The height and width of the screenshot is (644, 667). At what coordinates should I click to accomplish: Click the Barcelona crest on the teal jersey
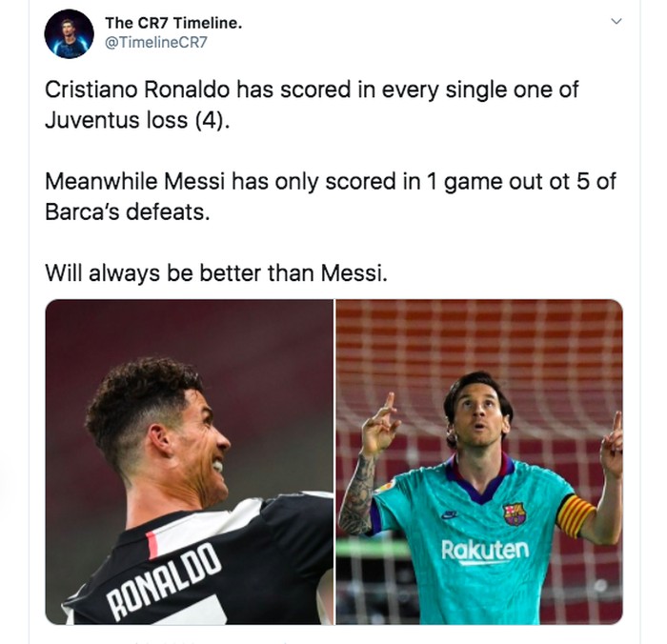pyautogui.click(x=515, y=513)
